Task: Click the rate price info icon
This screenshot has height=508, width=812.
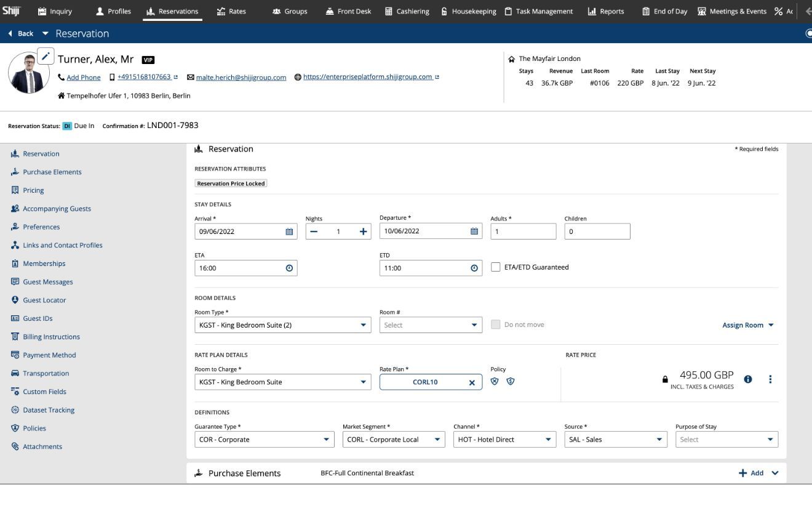Action: (748, 379)
